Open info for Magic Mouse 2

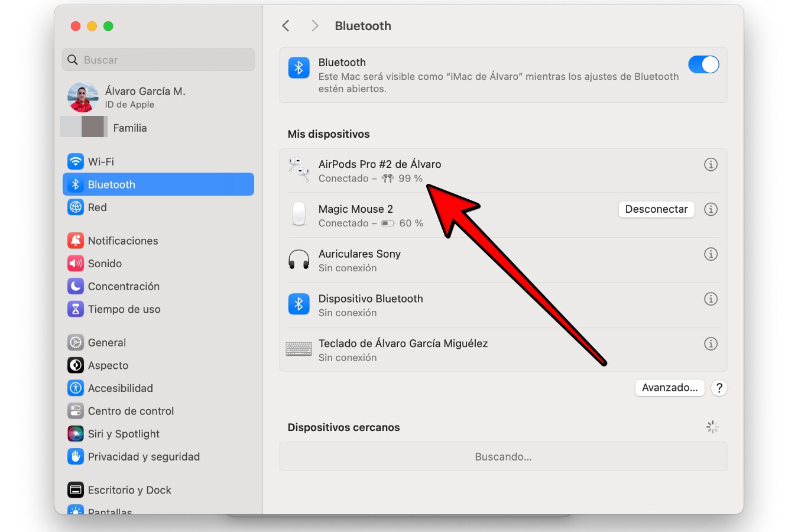click(x=711, y=209)
